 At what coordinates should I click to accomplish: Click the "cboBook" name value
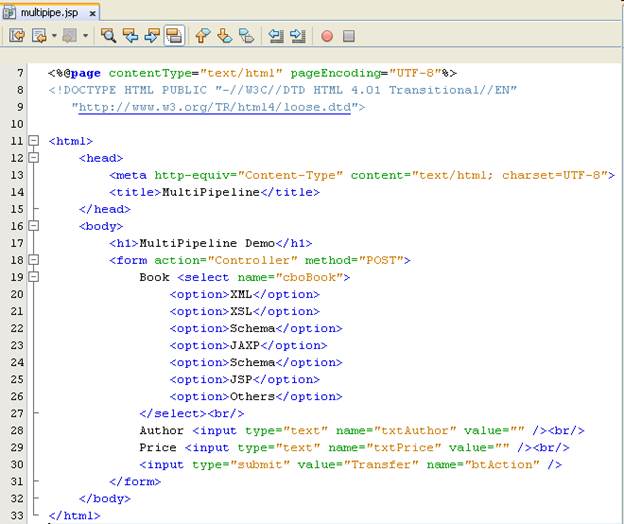point(309,277)
